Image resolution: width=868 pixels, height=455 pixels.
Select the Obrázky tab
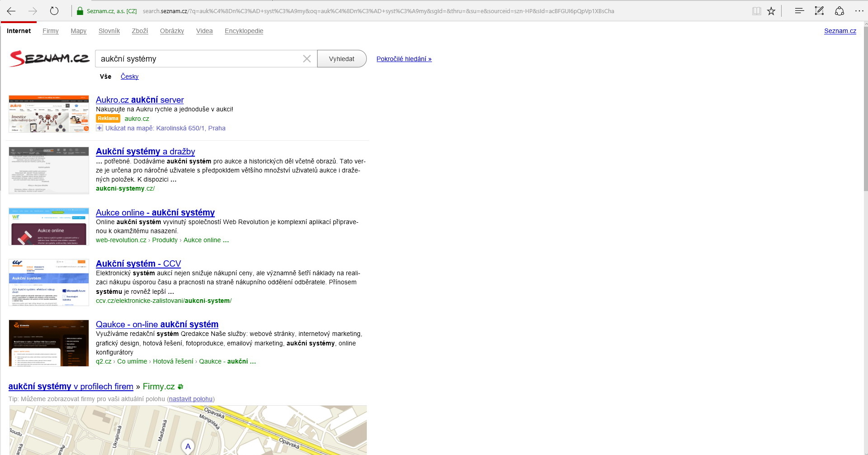(172, 31)
